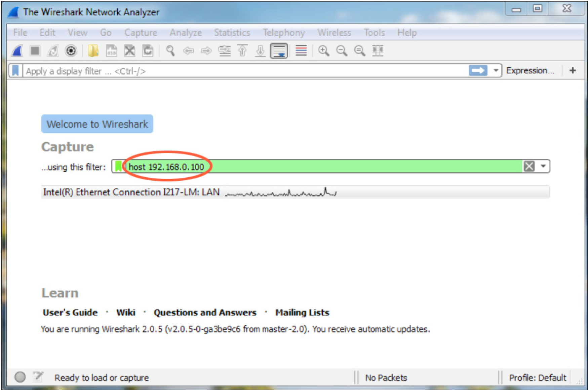Open the coloring rules icon
This screenshot has height=390, width=588.
(301, 51)
